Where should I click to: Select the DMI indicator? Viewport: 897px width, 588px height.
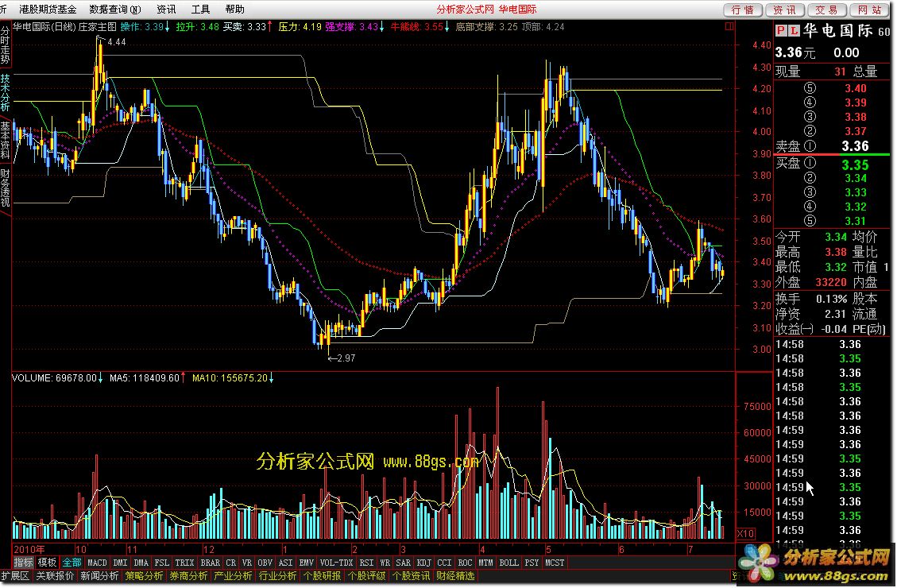click(x=120, y=563)
